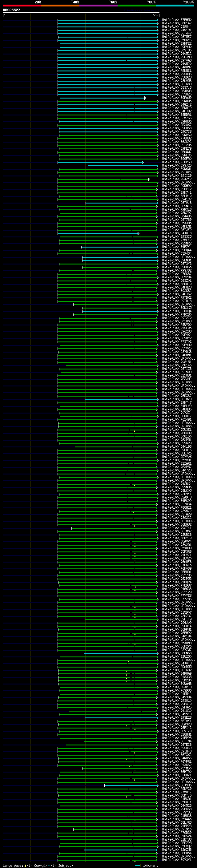Click the cyan alignment bar for UniRef100_C4J0J0

(98, 233)
